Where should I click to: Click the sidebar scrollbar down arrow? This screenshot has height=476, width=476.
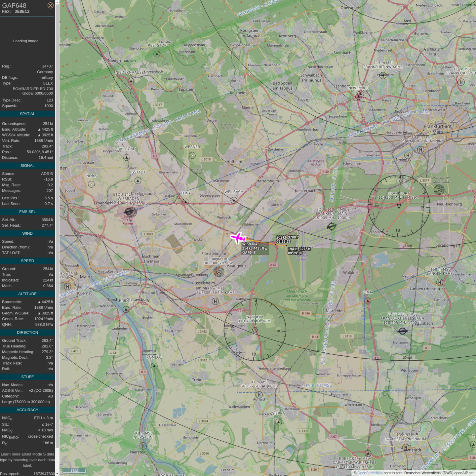point(57,473)
